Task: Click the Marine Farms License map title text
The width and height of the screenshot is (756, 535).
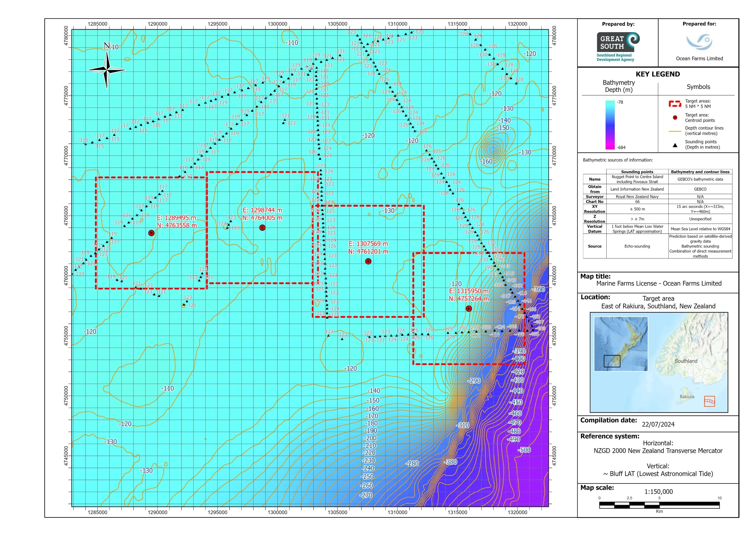Action: pyautogui.click(x=659, y=283)
